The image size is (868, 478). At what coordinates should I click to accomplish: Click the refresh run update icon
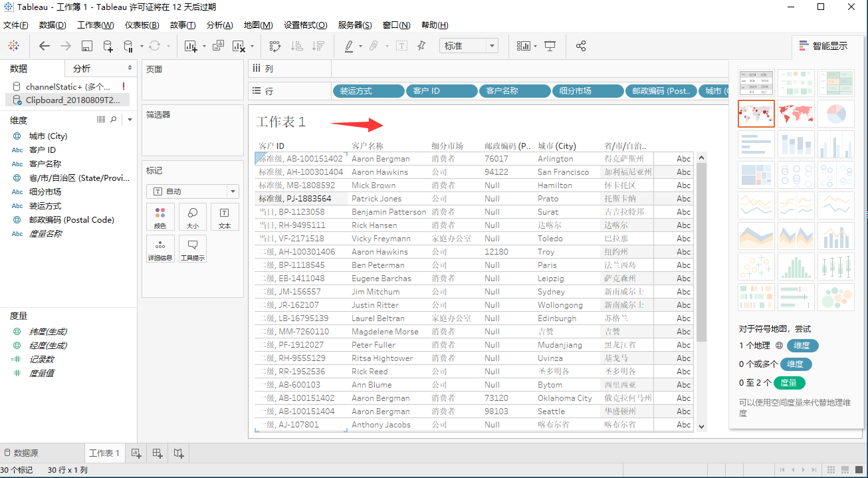point(155,46)
